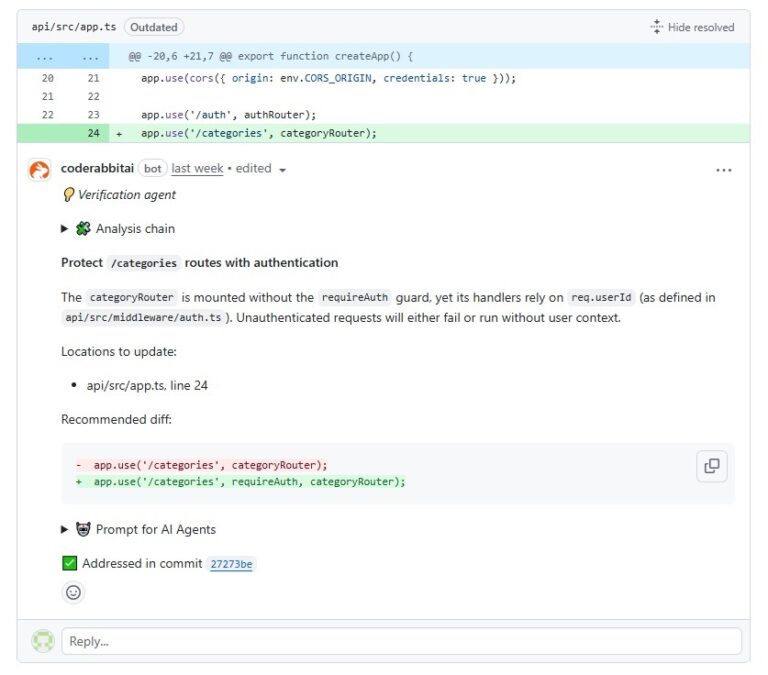Click the green checkmark Addressed icon
Viewport: 768px width, 675px height.
pos(70,563)
